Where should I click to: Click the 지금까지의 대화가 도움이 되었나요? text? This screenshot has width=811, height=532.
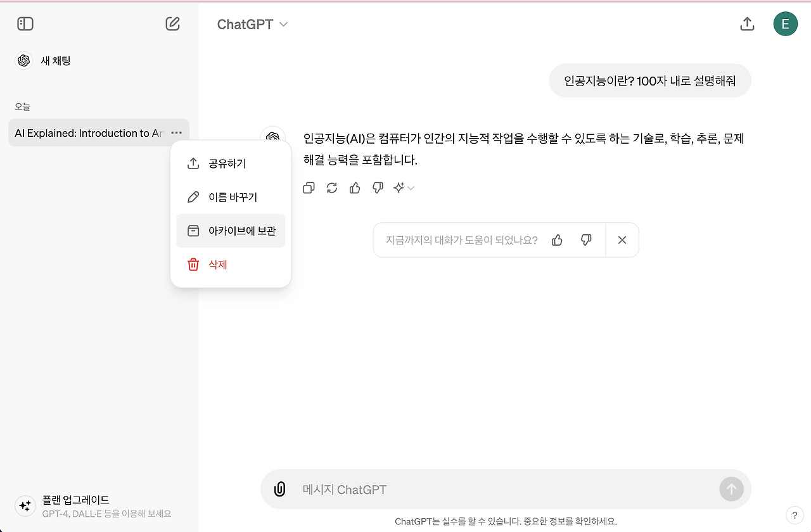[x=462, y=240]
